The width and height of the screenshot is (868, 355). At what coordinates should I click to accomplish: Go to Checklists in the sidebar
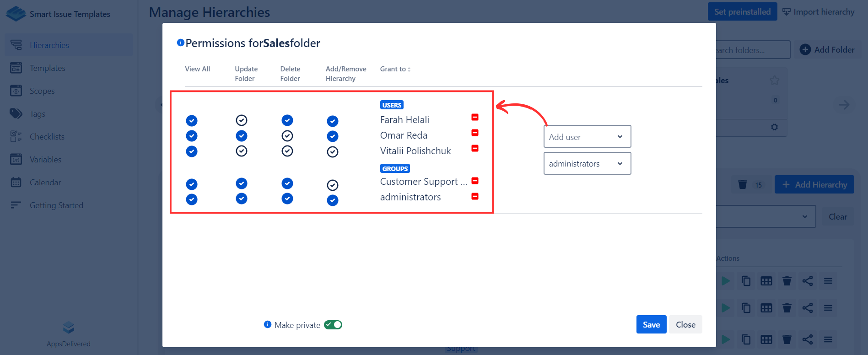(47, 137)
